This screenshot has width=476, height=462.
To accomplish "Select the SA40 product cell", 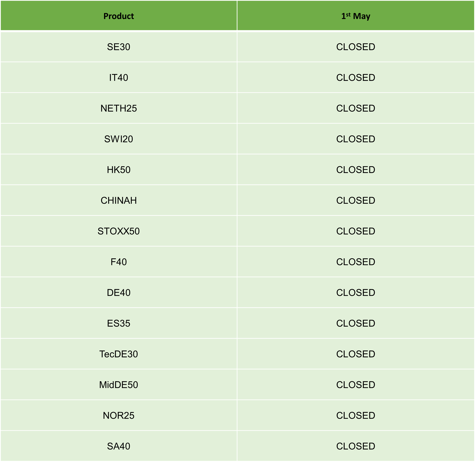I will pos(118,446).
